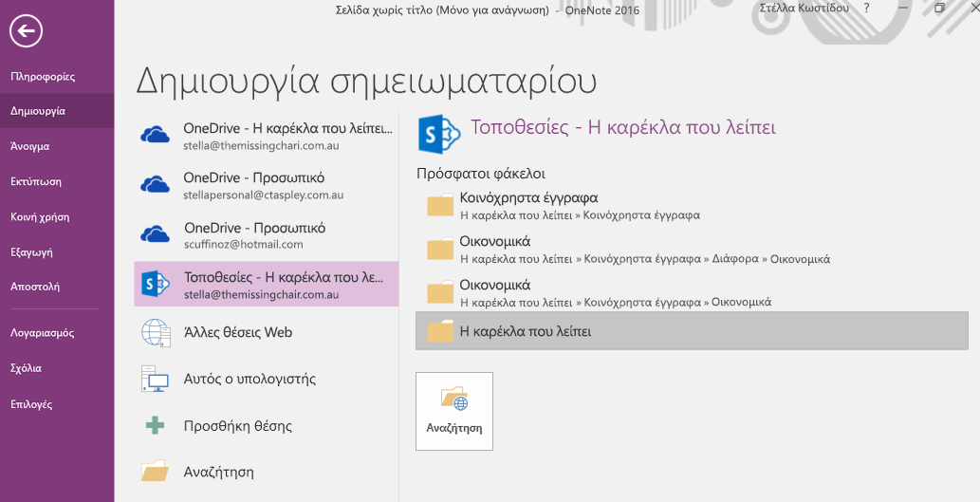Open the Πληροφορίες menu item
Screen dimensions: 980x502
[x=43, y=77]
